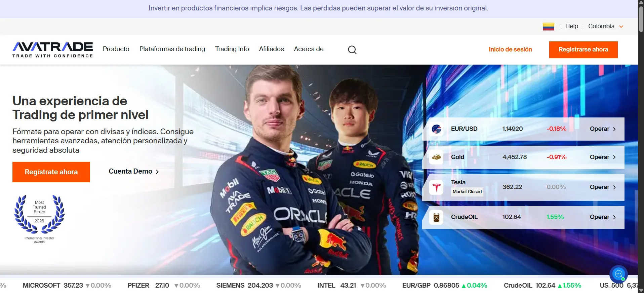
Task: Click the scrollbar down arrow
Action: click(x=641, y=290)
